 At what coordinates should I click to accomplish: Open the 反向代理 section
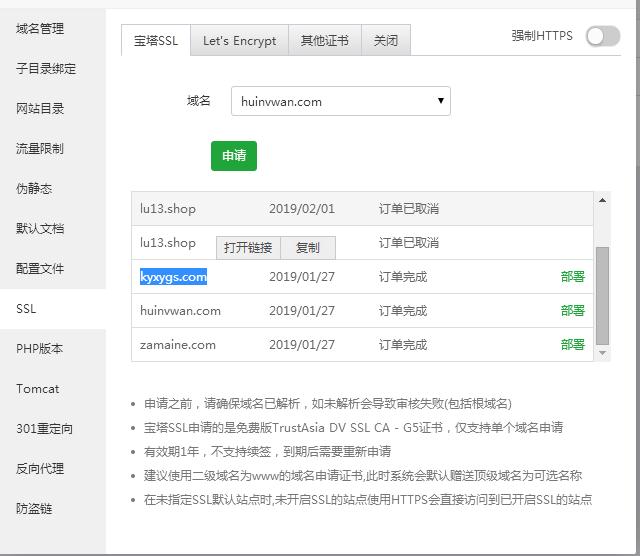(40, 469)
